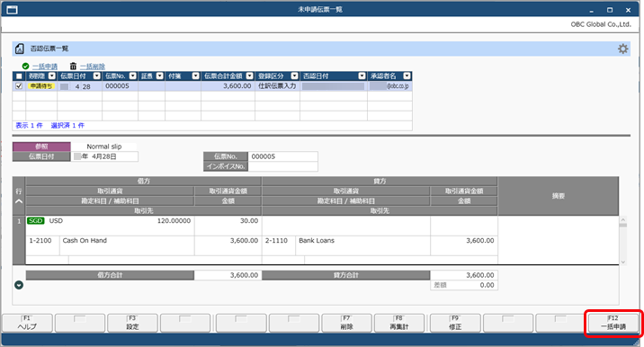Screen dimensions: 644x347
Task: Expand with the round down arrow beside 借方合計
Action: pyautogui.click(x=19, y=285)
